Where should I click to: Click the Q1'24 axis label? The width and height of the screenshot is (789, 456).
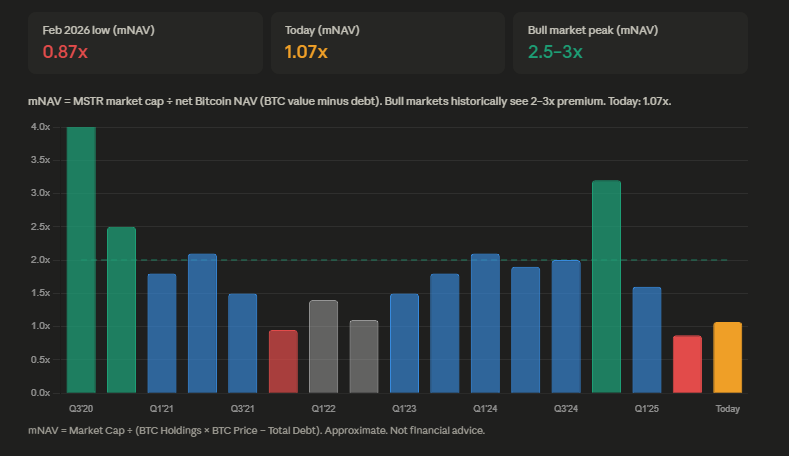485,409
